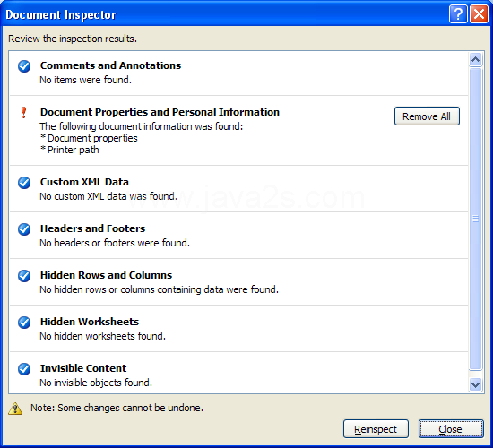Select the Hidden Worksheets result heading

pyautogui.click(x=90, y=322)
